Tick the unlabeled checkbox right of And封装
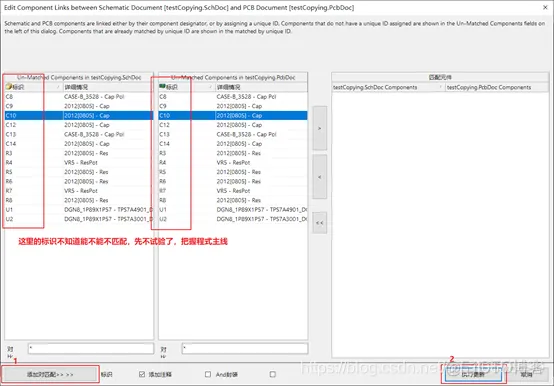This screenshot has width=554, height=386. coord(272,374)
